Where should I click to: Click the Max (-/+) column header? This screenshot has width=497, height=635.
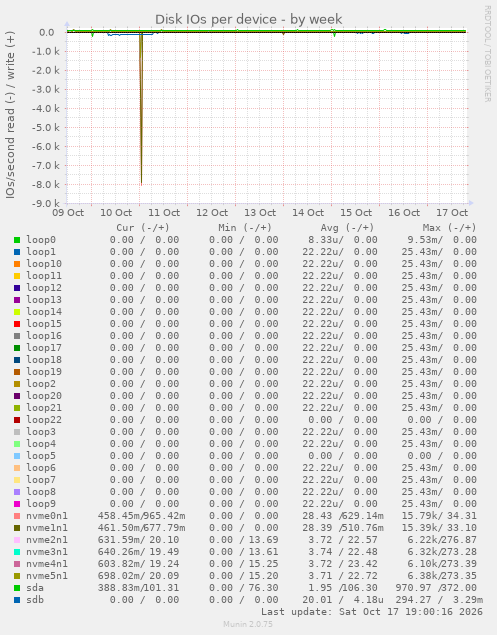click(x=449, y=228)
